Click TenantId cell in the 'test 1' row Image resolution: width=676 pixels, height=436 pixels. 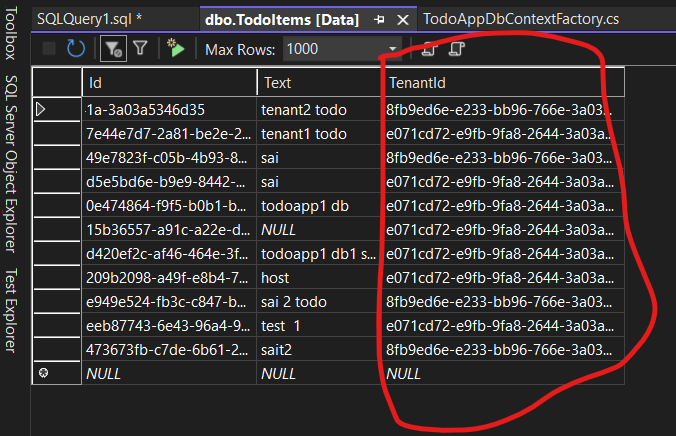pyautogui.click(x=503, y=326)
